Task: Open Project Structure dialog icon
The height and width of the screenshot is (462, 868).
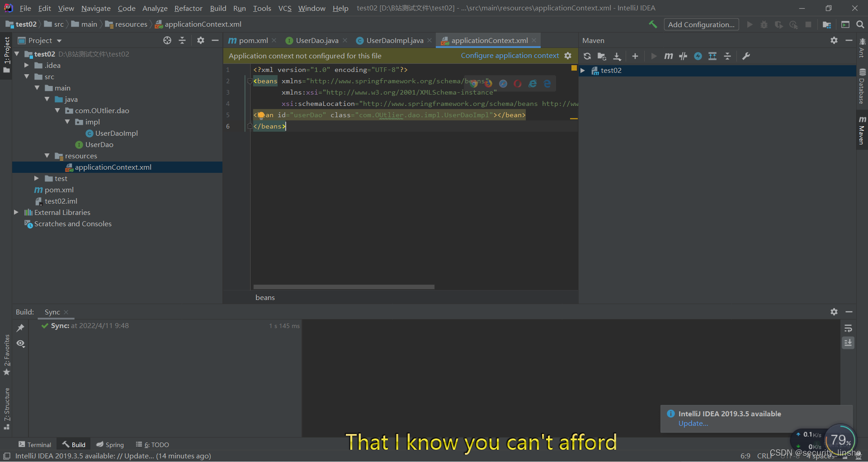Action: [x=827, y=24]
